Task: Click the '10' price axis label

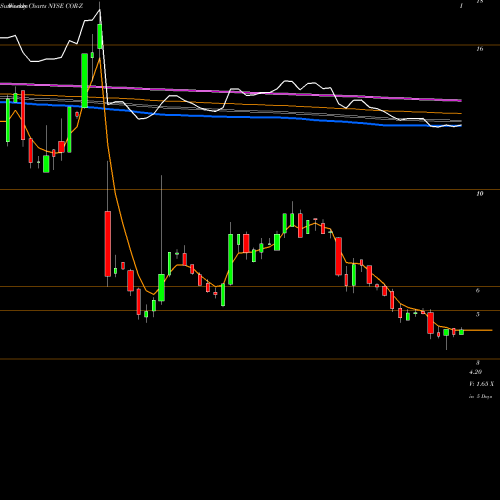Action: pos(479,194)
